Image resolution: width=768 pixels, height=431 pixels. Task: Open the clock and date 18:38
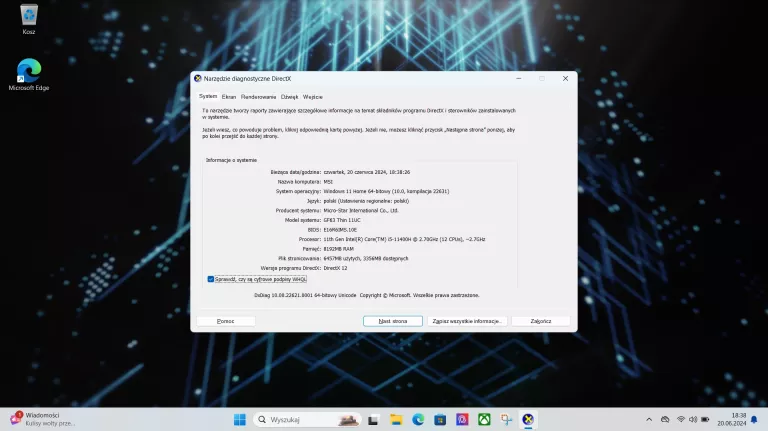(732, 419)
